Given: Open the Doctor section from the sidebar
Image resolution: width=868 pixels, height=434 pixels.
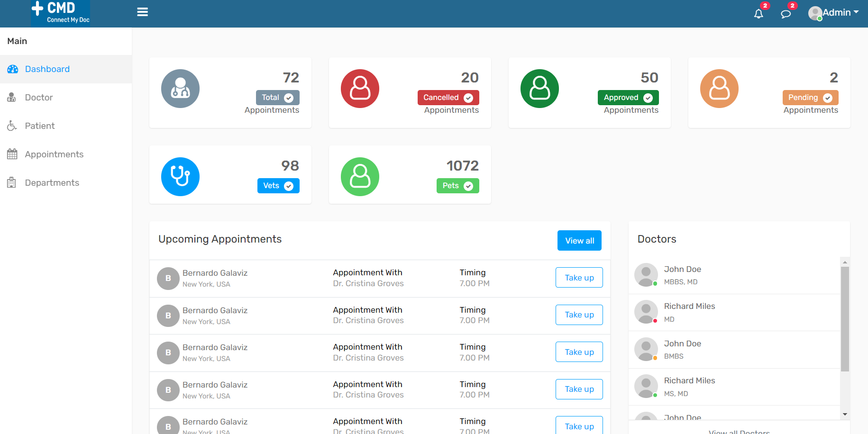Looking at the screenshot, I should coord(38,97).
